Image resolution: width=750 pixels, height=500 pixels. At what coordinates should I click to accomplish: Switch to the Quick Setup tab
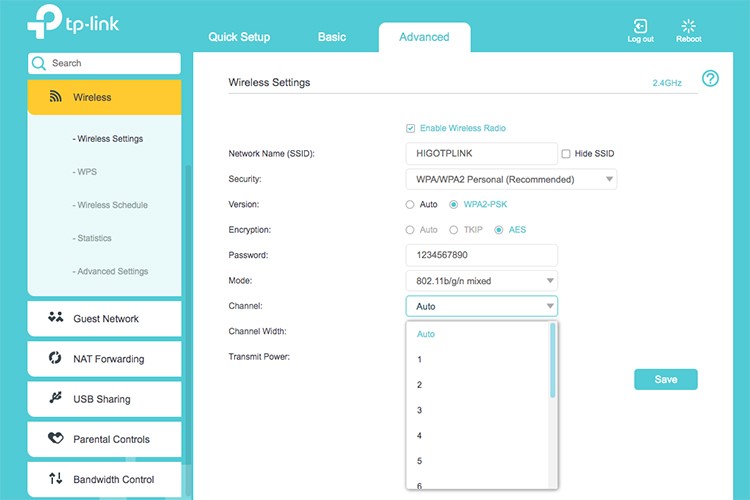pos(239,37)
